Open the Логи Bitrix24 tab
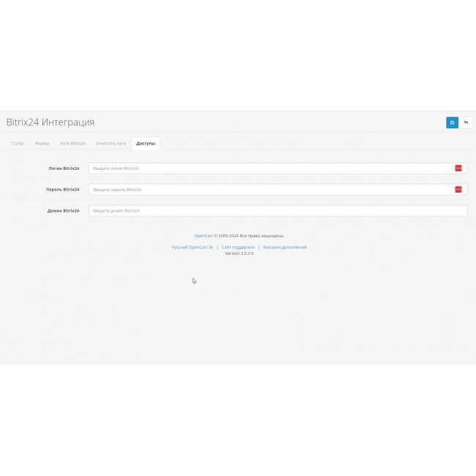 tap(72, 144)
